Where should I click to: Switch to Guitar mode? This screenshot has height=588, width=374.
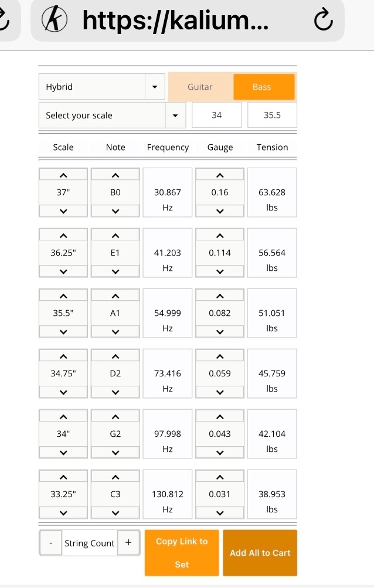(200, 87)
